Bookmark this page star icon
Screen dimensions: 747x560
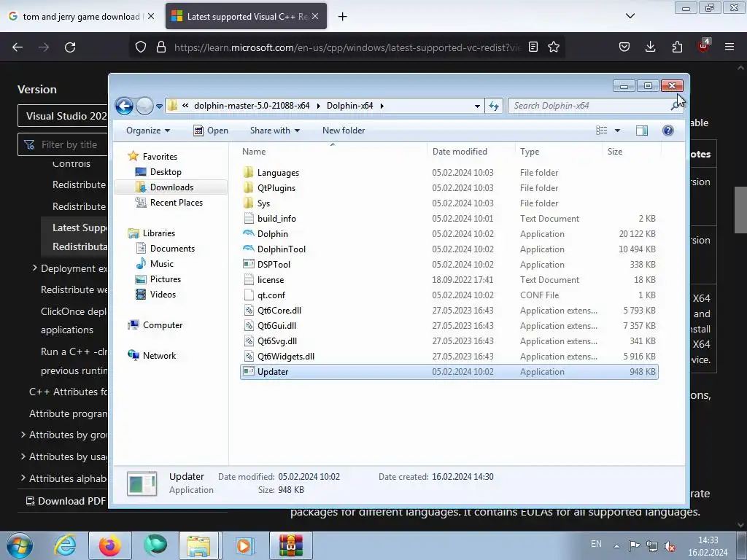(553, 47)
